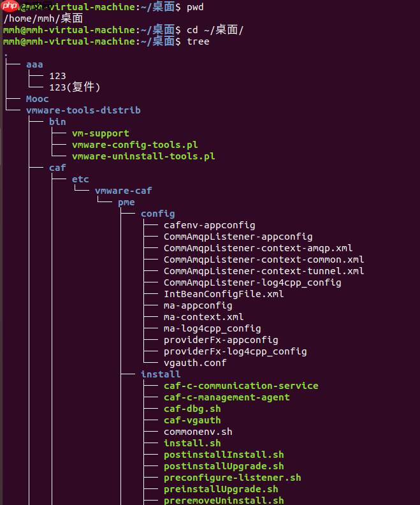Click the config directory name
This screenshot has width=420, height=505.
pyautogui.click(x=157, y=214)
